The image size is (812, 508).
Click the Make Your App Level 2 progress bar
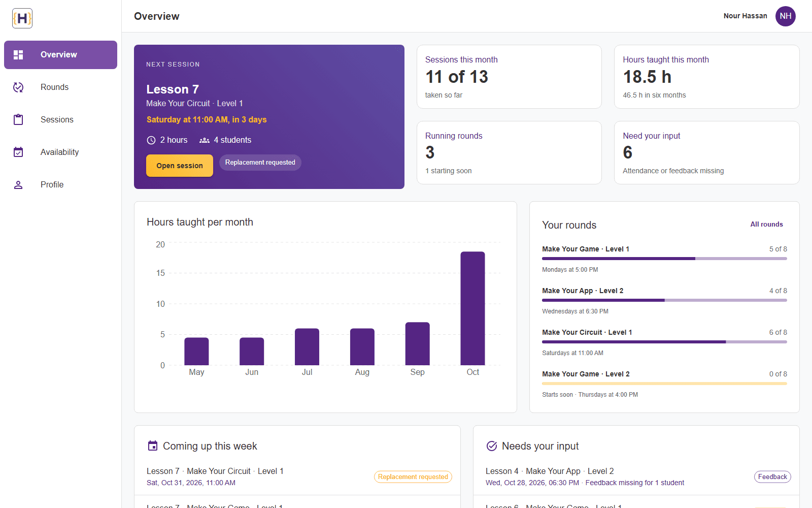click(x=664, y=300)
